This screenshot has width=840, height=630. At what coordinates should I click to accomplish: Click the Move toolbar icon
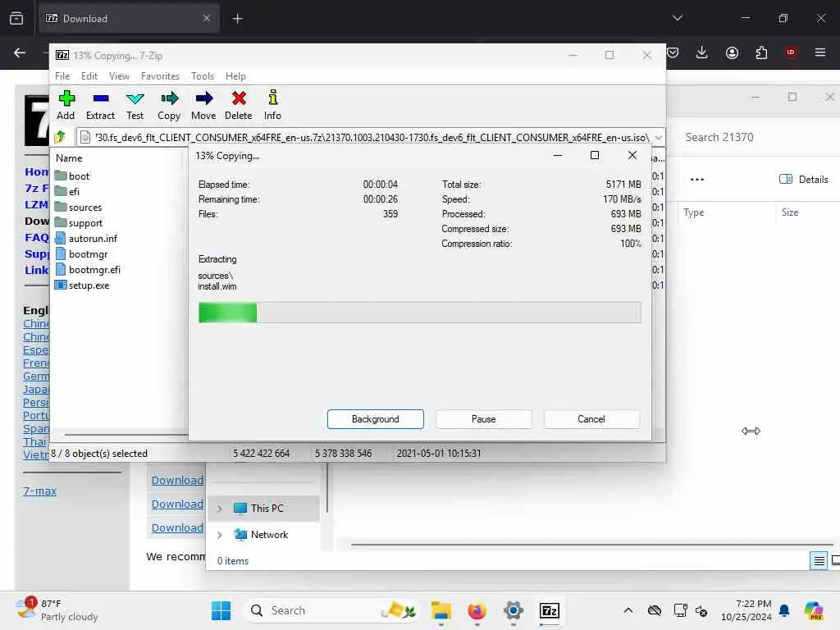click(203, 105)
